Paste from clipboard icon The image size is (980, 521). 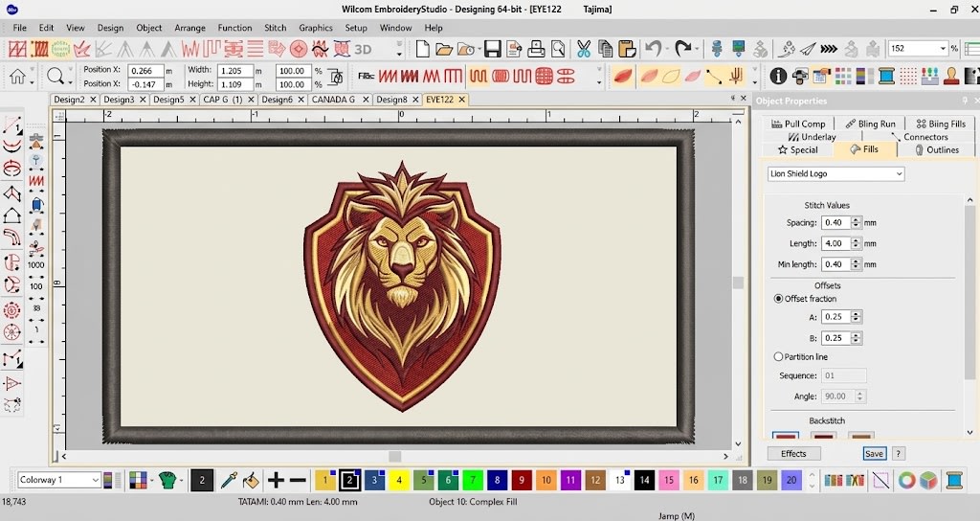click(626, 48)
